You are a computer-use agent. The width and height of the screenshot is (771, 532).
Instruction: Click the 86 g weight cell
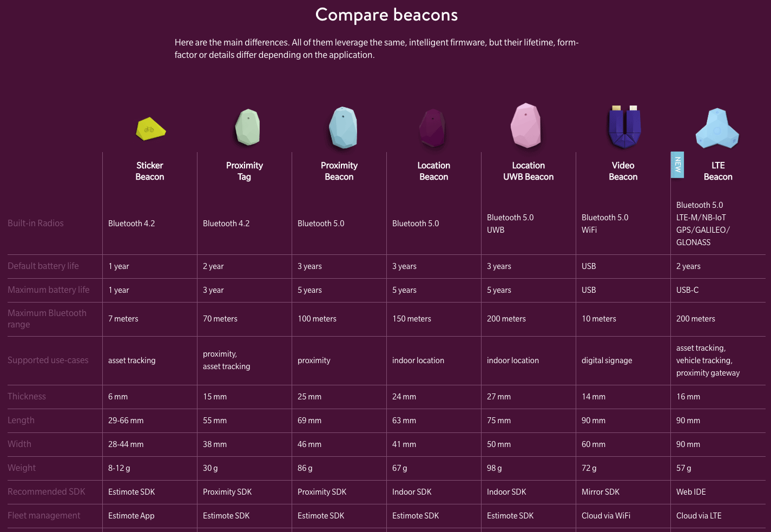tap(305, 468)
